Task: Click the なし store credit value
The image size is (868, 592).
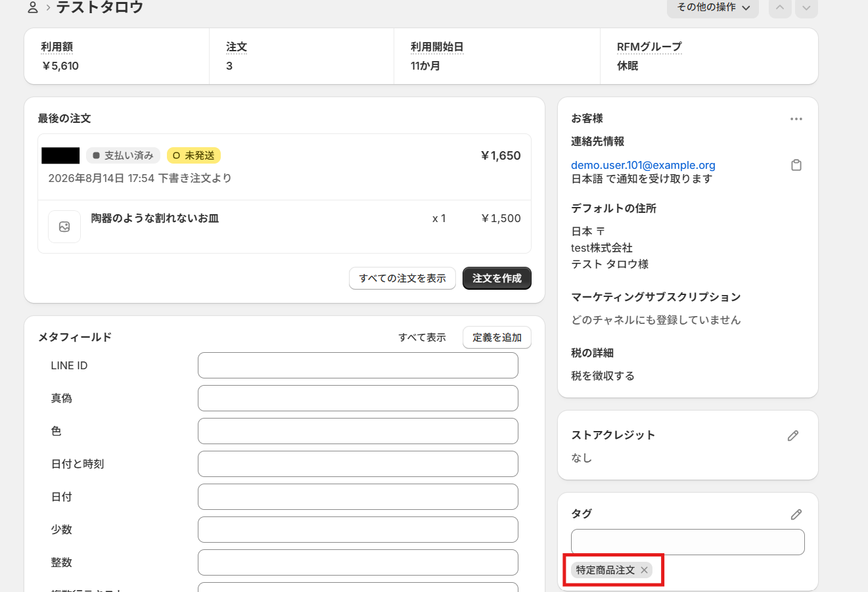Action: [582, 458]
